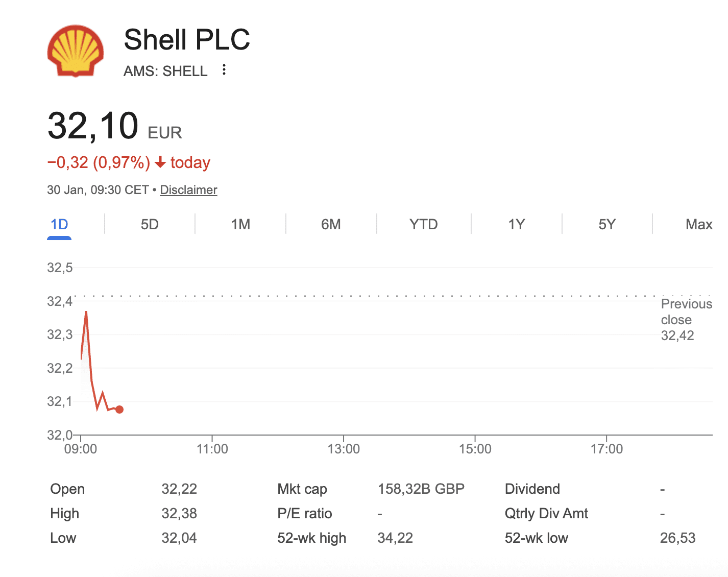Click the Mkt cap label
Viewport: 728px width, 577px height.
[302, 489]
